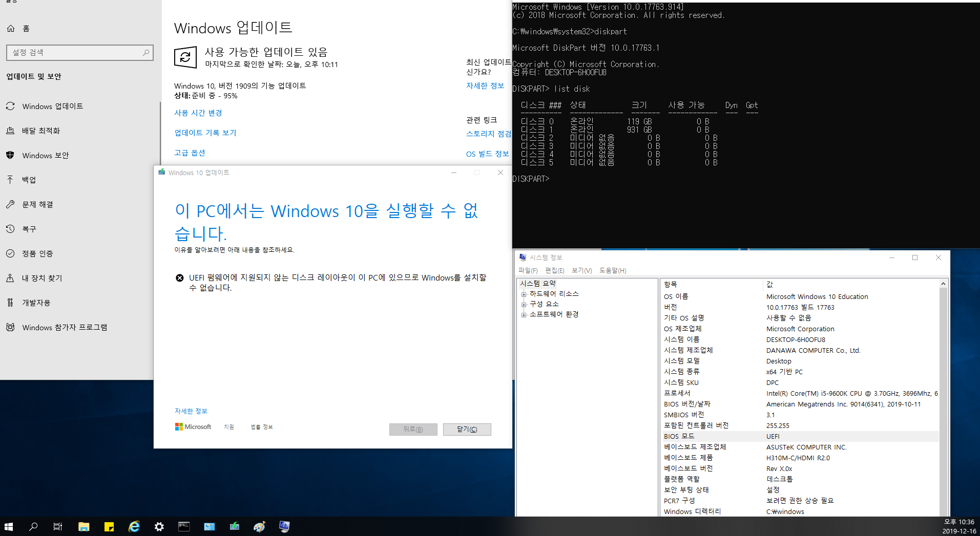980x536 pixels.
Task: Open 사용 시간 변경 link
Action: click(x=198, y=113)
